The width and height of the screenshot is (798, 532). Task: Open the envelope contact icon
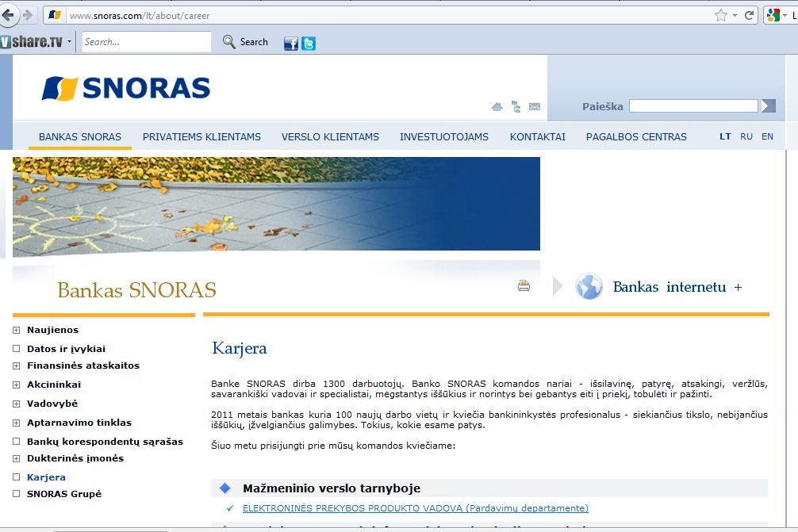tap(535, 106)
